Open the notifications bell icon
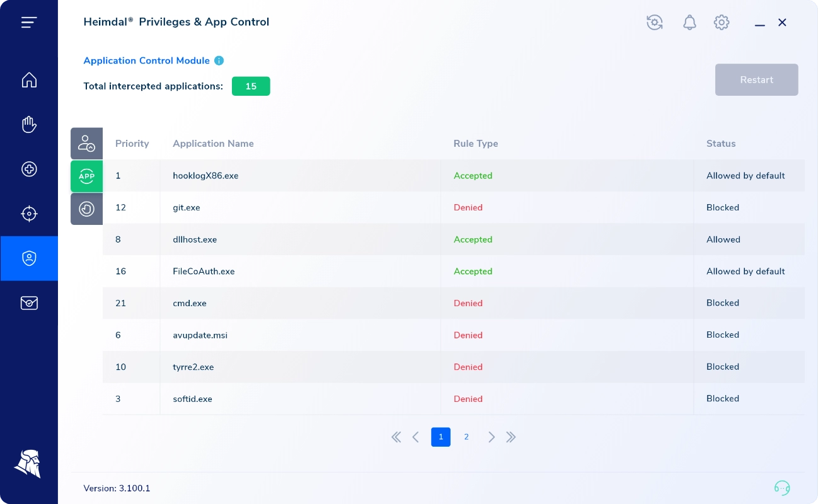Viewport: 818px width, 504px height. coord(689,23)
